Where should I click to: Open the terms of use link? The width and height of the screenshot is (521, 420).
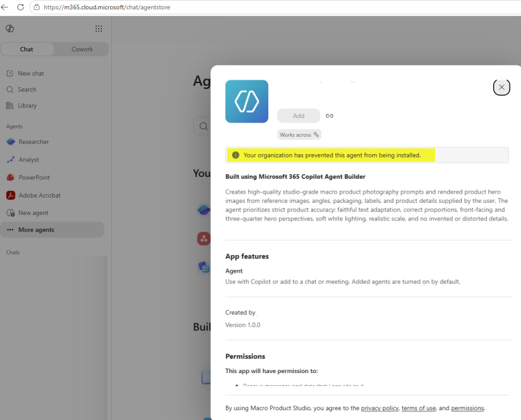418,408
